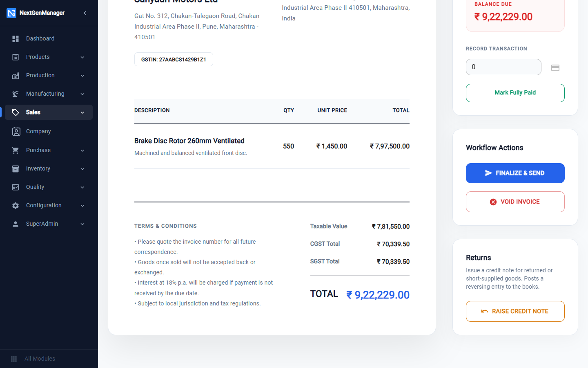Collapse the sidebar with the arrow
This screenshot has height=368, width=588.
tap(85, 13)
